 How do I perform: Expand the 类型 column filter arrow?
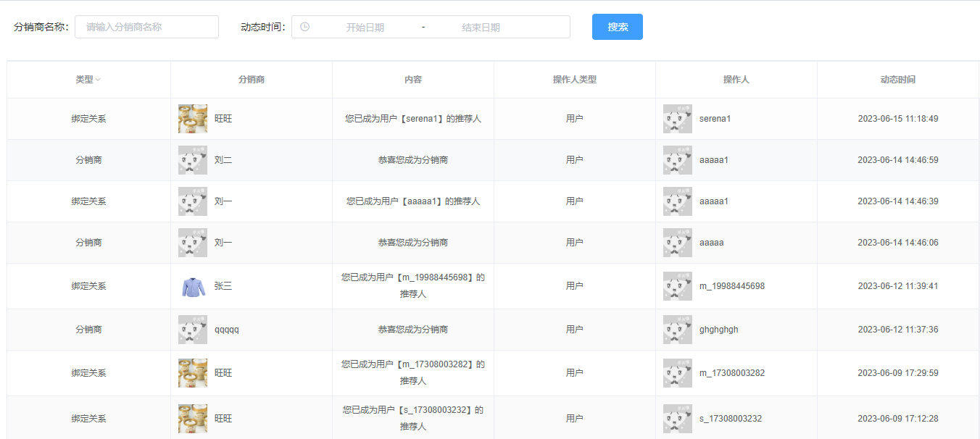pos(98,80)
